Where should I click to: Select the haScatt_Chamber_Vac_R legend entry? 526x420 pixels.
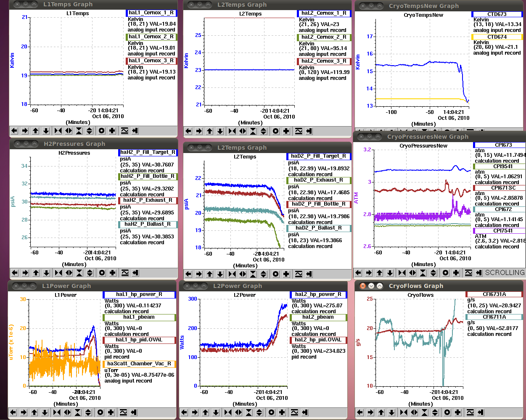[139, 364]
